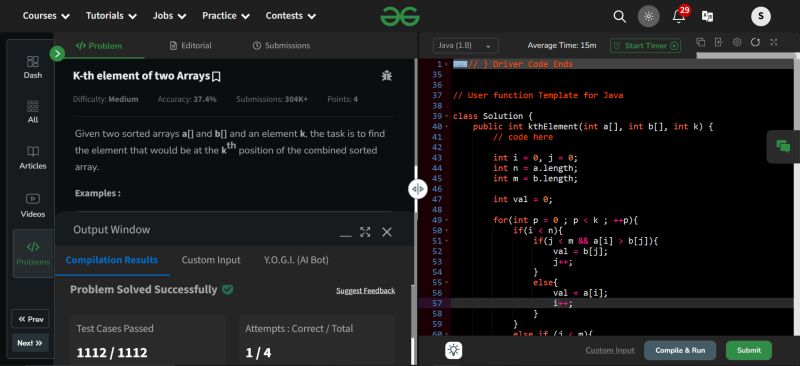
Task: Switch the editor to fullscreen mode icon
Action: tap(774, 42)
